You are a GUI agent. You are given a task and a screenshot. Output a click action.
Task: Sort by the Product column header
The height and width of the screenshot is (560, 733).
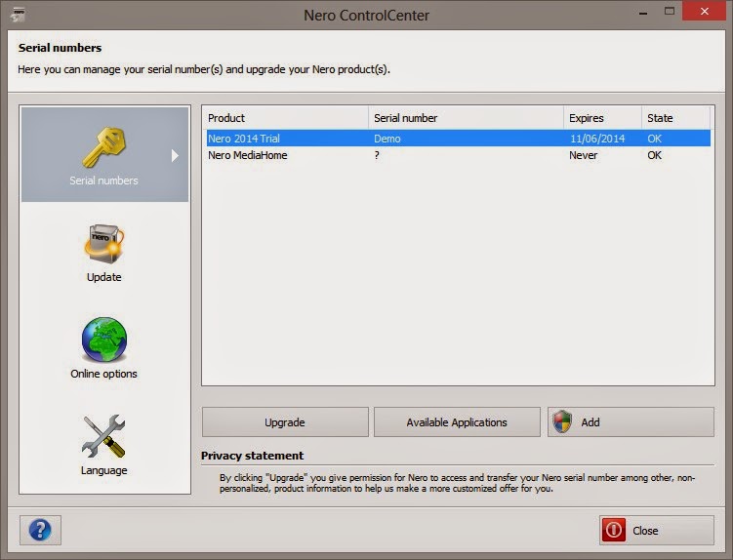285,118
